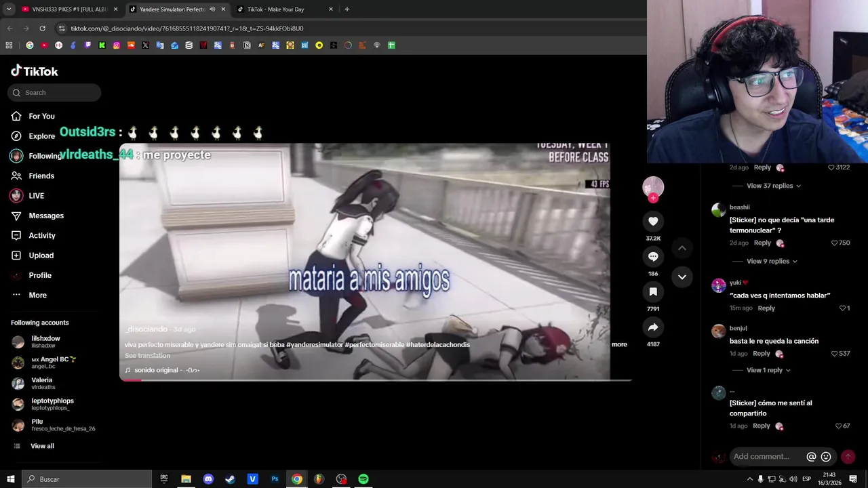This screenshot has height=488, width=868.
Task: Open the YouTube bookmark
Action: (44, 45)
